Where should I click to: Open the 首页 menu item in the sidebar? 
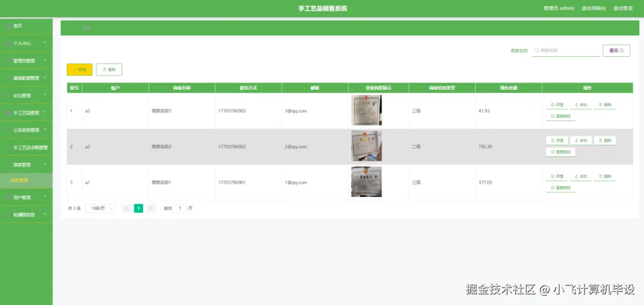26,26
